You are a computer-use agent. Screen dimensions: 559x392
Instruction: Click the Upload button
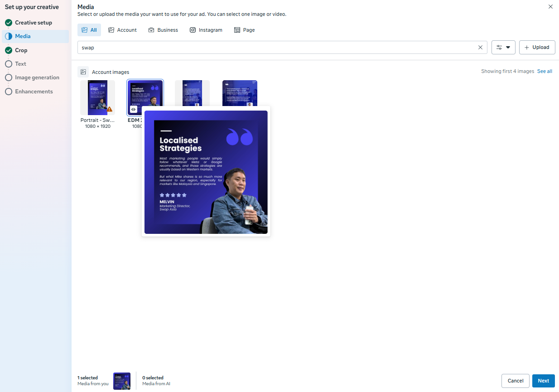tap(537, 48)
